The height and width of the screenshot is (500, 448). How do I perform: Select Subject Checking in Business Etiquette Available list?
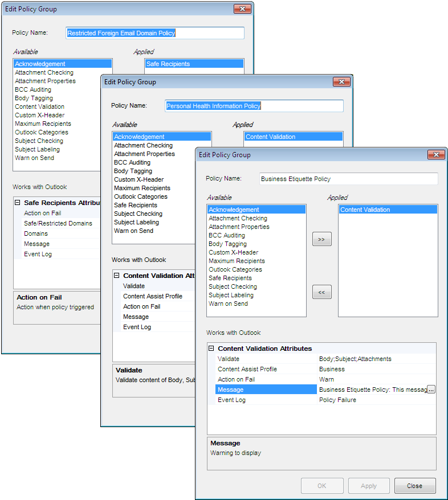tap(256, 286)
